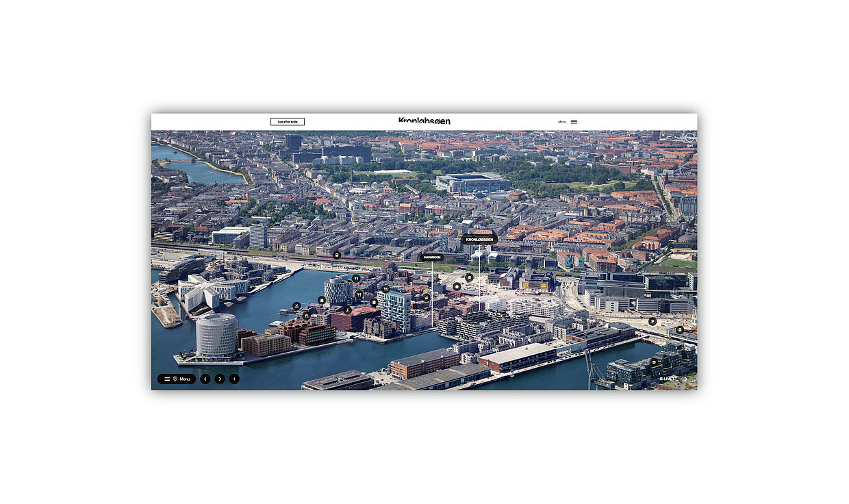Click restaurant marker atop the glass high-rise
The image size is (849, 504).
pyautogui.click(x=385, y=289)
